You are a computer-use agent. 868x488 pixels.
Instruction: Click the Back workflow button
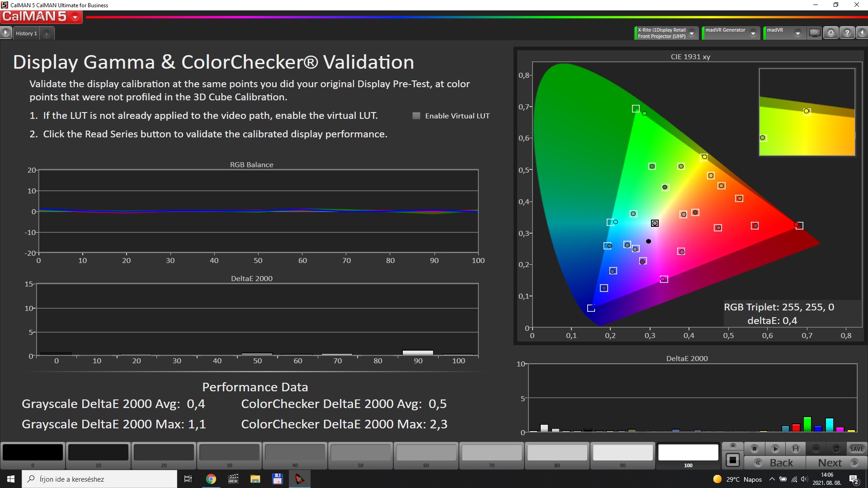point(775,463)
